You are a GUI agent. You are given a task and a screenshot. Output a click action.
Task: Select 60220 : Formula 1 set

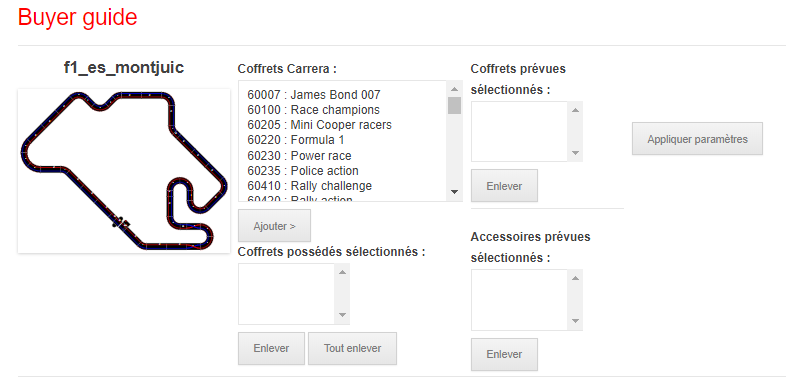point(296,140)
